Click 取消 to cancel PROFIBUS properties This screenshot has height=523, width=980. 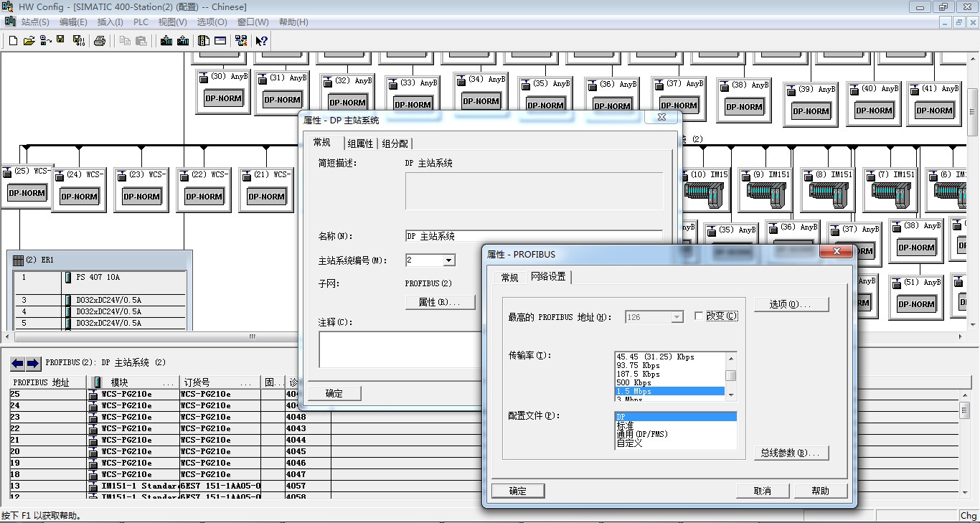[763, 491]
